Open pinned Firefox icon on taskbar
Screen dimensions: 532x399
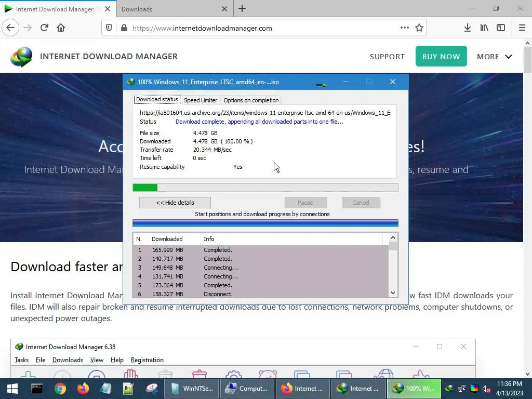click(x=83, y=389)
